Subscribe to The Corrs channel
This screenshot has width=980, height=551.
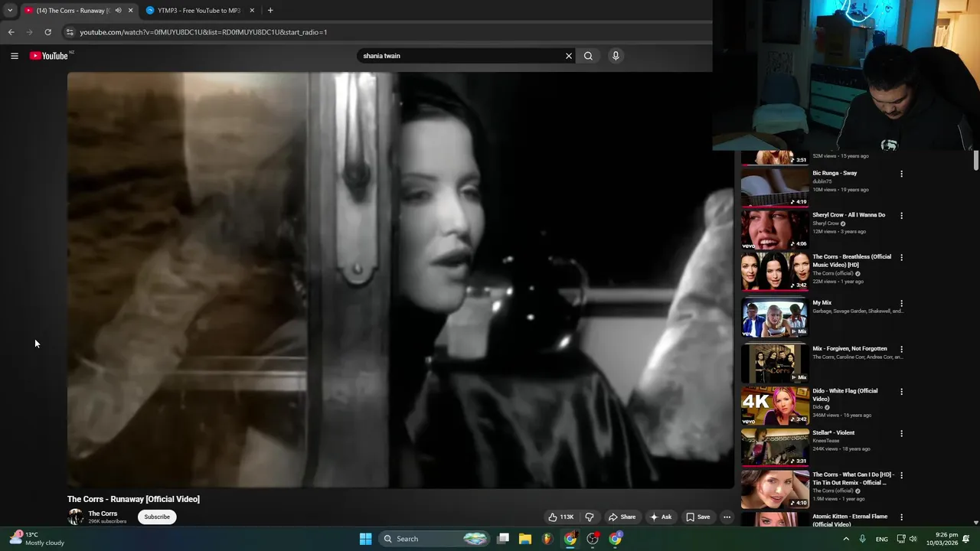[x=157, y=517]
